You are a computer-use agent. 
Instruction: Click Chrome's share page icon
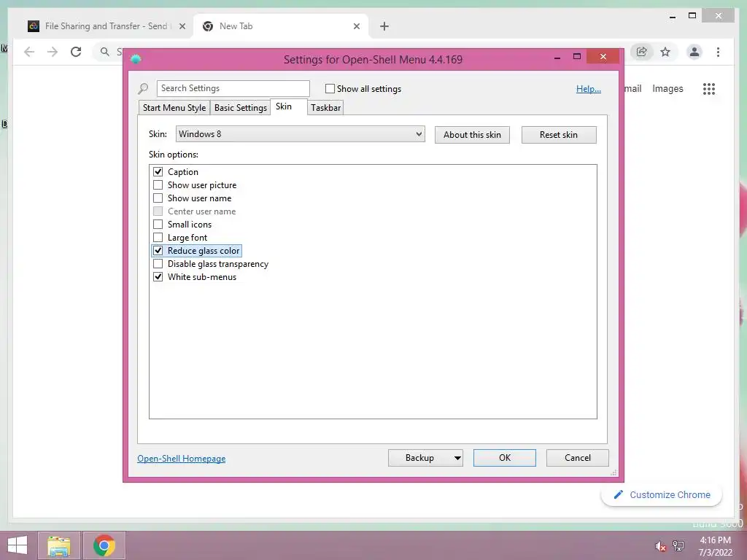pos(642,52)
